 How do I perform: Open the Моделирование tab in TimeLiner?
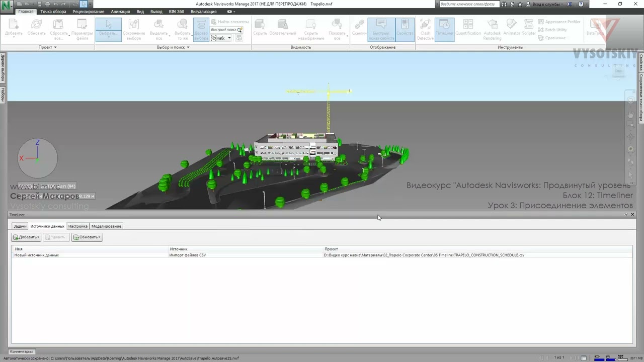point(106,226)
